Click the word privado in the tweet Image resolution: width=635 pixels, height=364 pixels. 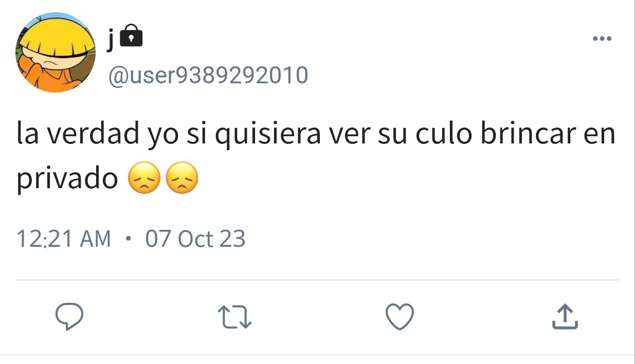coord(68,179)
